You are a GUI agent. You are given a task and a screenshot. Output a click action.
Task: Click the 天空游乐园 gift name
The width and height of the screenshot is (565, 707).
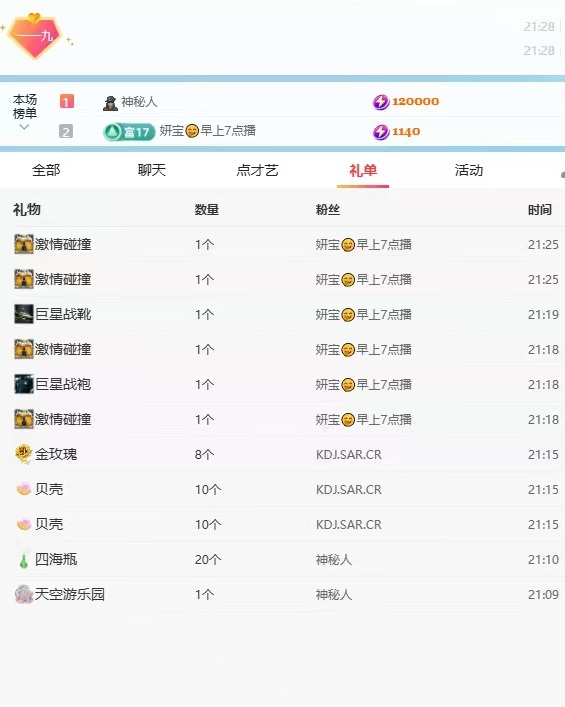(70, 594)
